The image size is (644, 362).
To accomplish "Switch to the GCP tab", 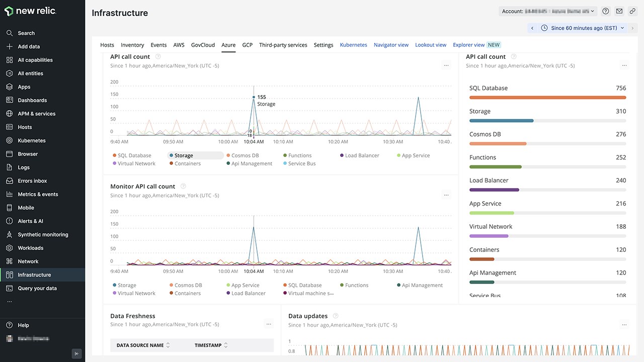I will coord(247,45).
